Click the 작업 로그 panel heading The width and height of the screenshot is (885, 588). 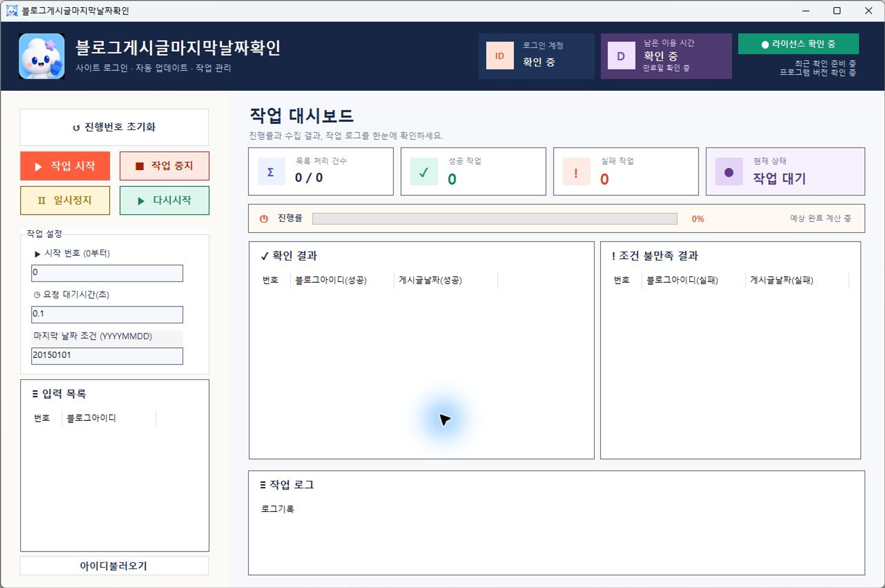pos(287,485)
